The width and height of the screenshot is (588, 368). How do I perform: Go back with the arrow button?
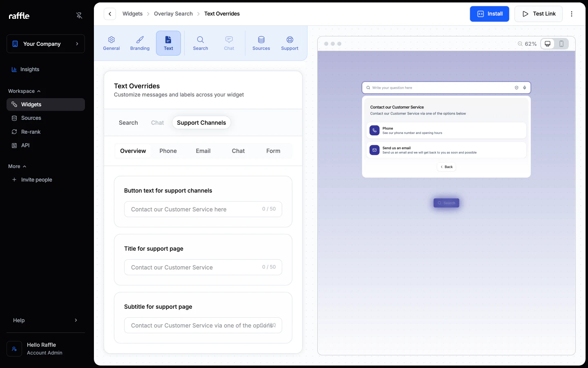click(x=110, y=14)
